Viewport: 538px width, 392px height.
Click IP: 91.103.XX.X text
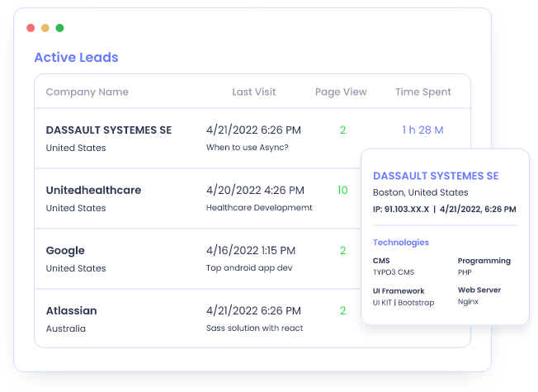pos(401,210)
